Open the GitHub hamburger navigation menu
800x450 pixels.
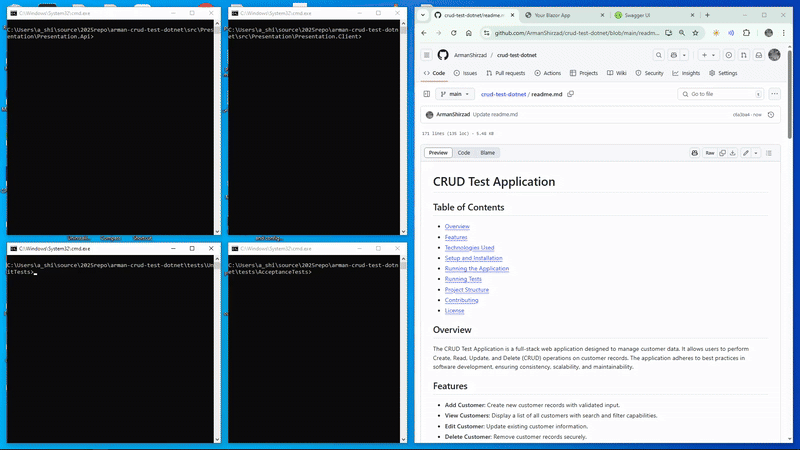click(x=427, y=55)
